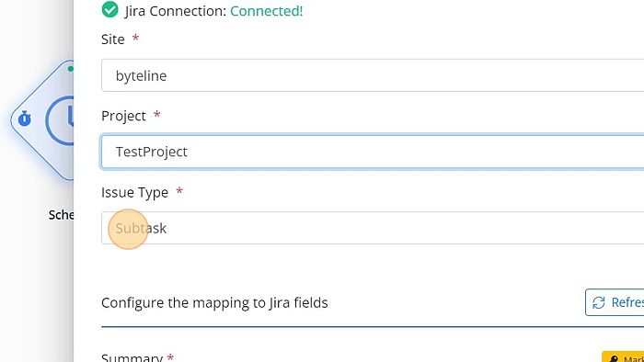644x362 pixels.
Task: Click the Configure the mapping to Jira fields heading
Action: [214, 303]
